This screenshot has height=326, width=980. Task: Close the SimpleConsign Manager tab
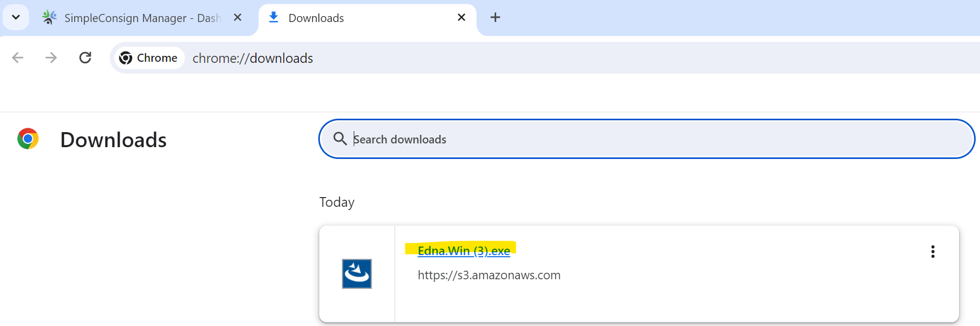[238, 18]
